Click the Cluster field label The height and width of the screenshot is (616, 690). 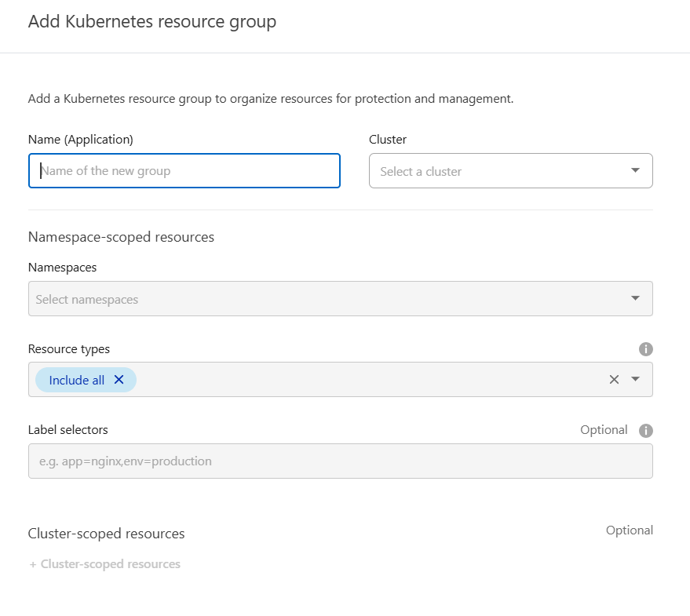click(x=388, y=140)
